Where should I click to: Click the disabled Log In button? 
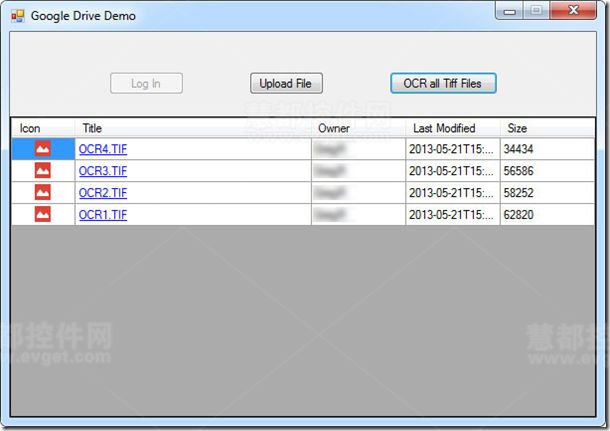point(146,83)
